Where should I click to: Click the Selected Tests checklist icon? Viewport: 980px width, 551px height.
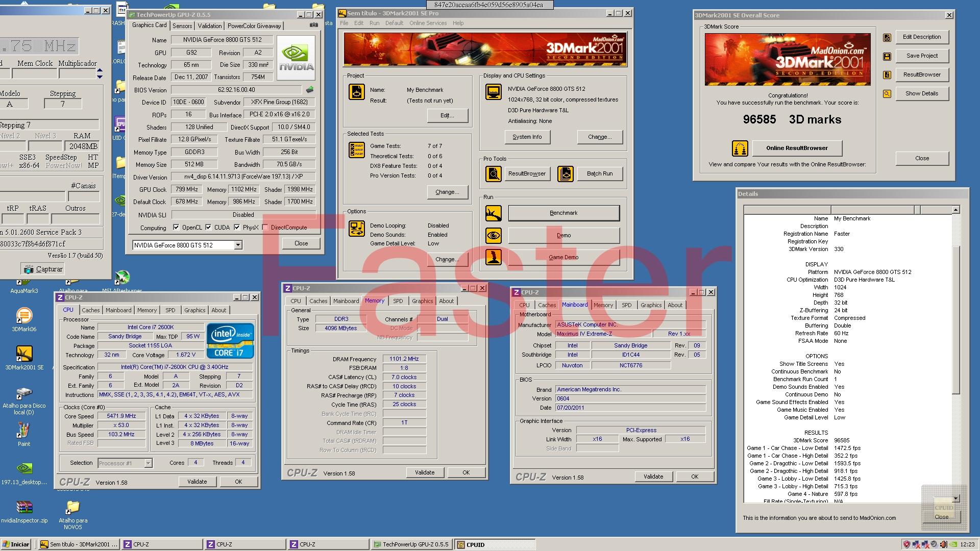click(357, 150)
